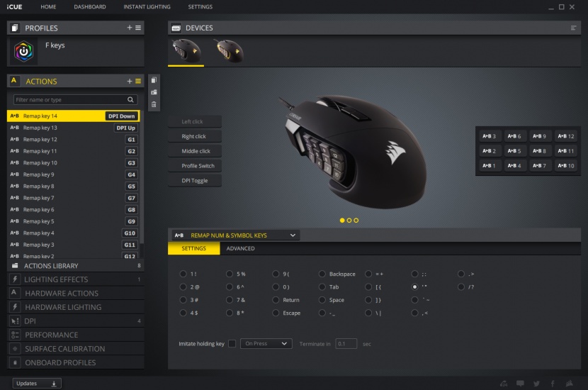
Task: Open the Twitter icon in footer
Action: [x=536, y=384]
